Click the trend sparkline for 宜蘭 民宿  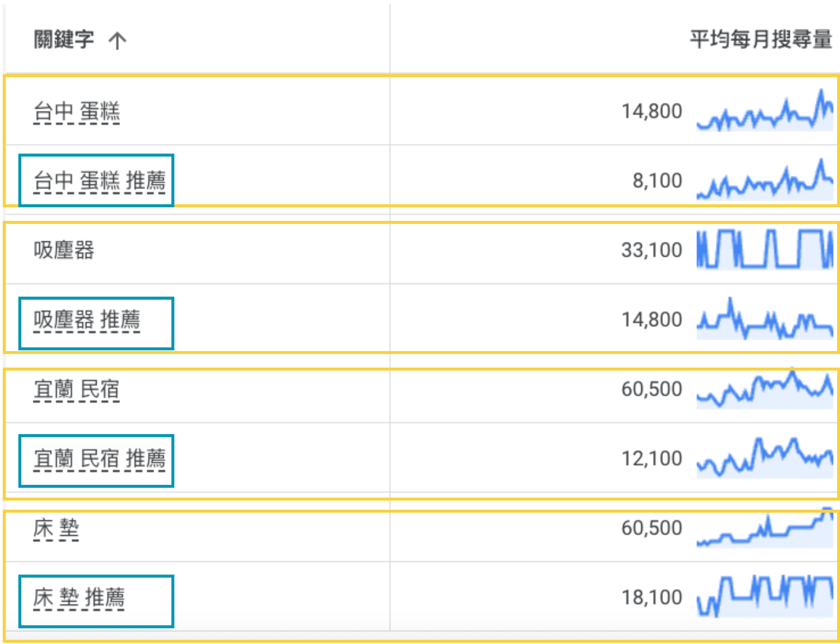765,389
